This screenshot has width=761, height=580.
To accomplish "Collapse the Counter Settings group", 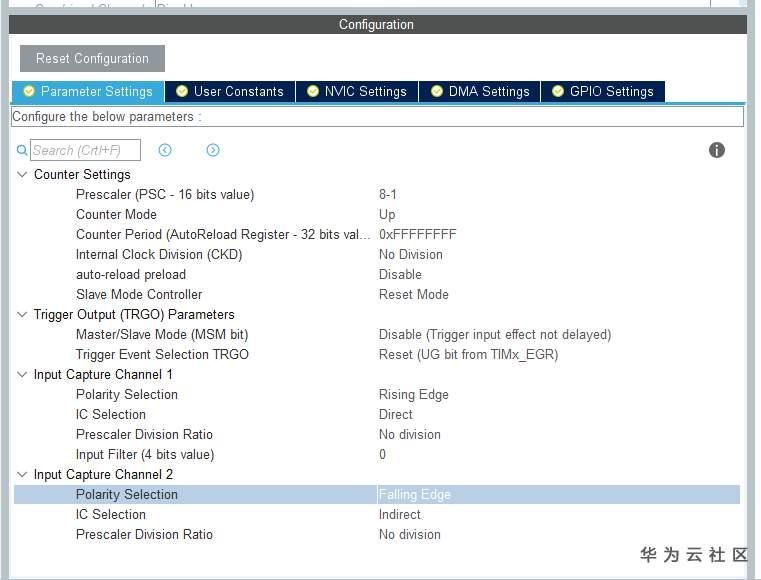I will click(22, 174).
